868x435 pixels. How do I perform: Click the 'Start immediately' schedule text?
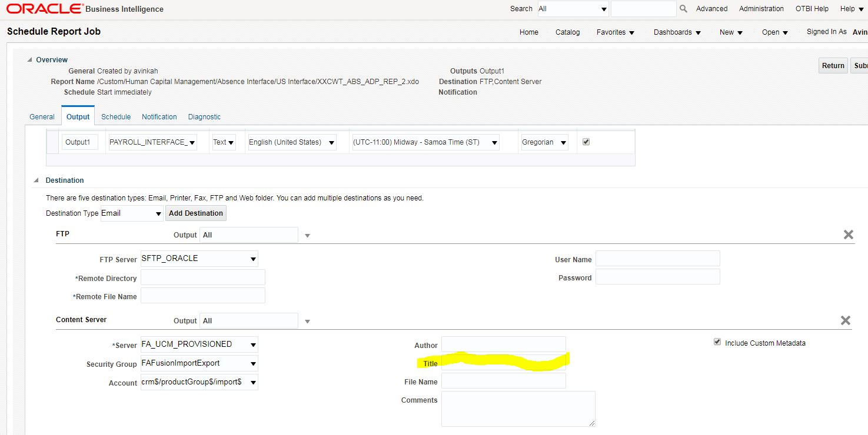pos(124,92)
